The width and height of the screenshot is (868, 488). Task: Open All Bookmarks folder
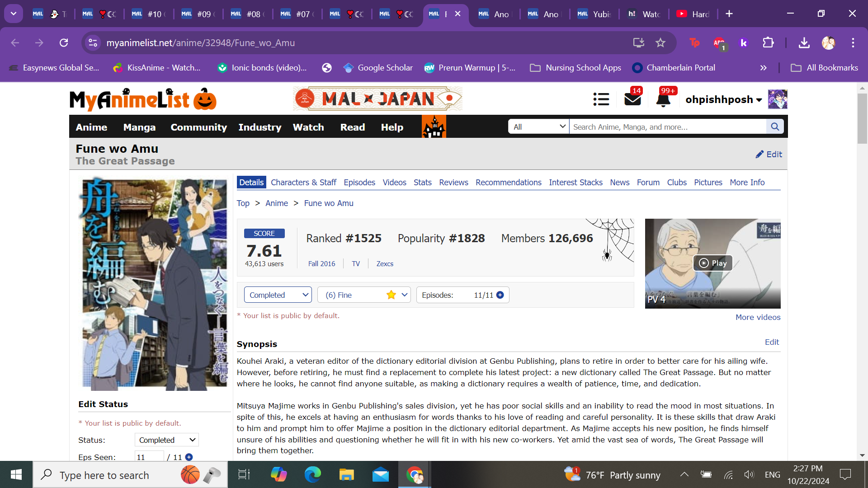click(824, 68)
